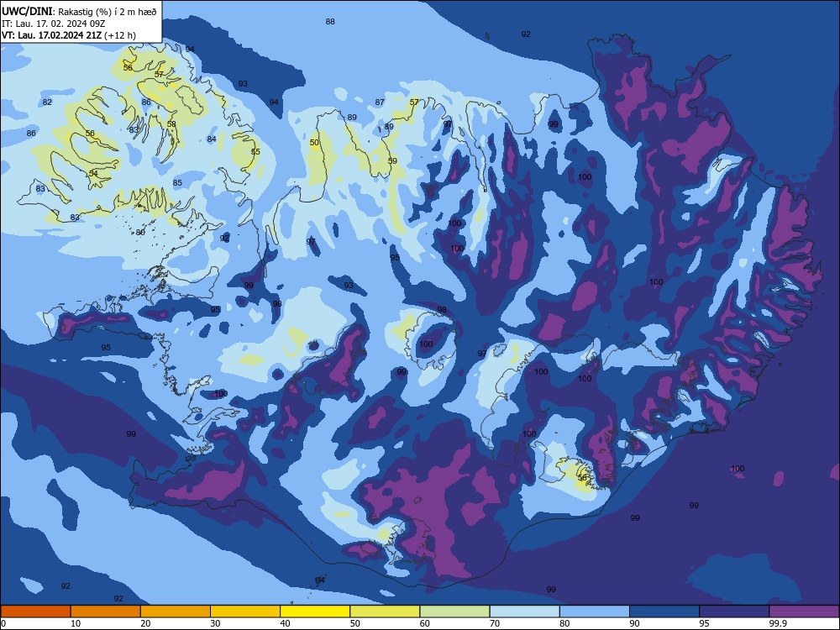Viewport: 840px width, 630px height.
Task: Click the legend tick label '0'
Action: point(3,623)
